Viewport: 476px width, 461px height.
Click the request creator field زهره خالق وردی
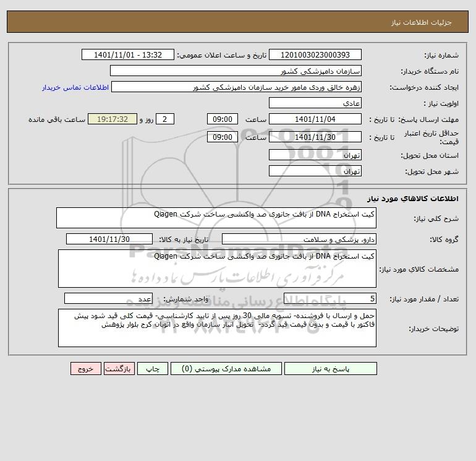coord(236,87)
